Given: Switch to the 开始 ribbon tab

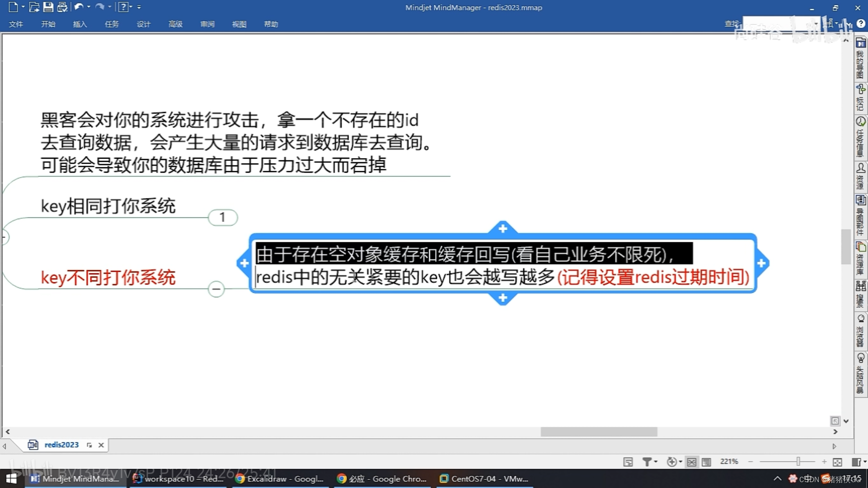Looking at the screenshot, I should (48, 24).
